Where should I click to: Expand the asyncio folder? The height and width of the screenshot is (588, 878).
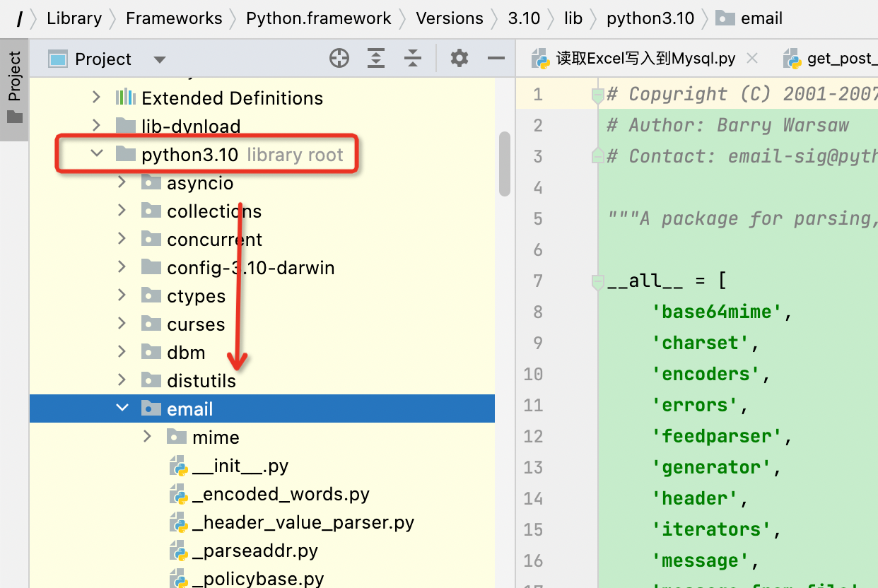tap(122, 182)
